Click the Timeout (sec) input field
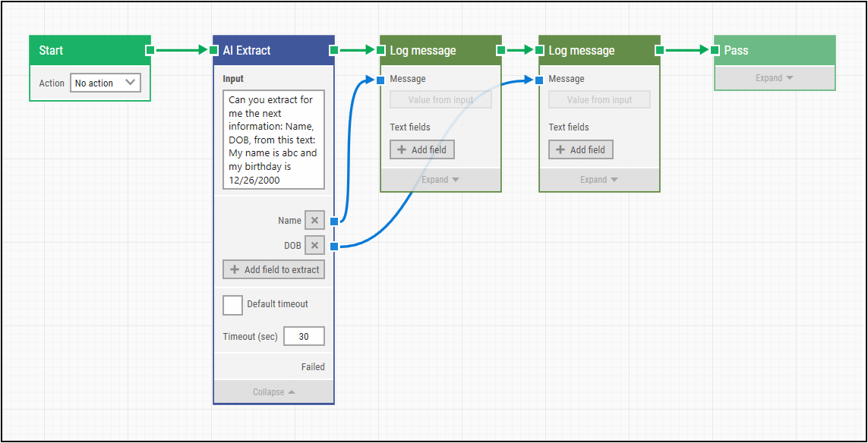The height and width of the screenshot is (443, 868). point(304,336)
